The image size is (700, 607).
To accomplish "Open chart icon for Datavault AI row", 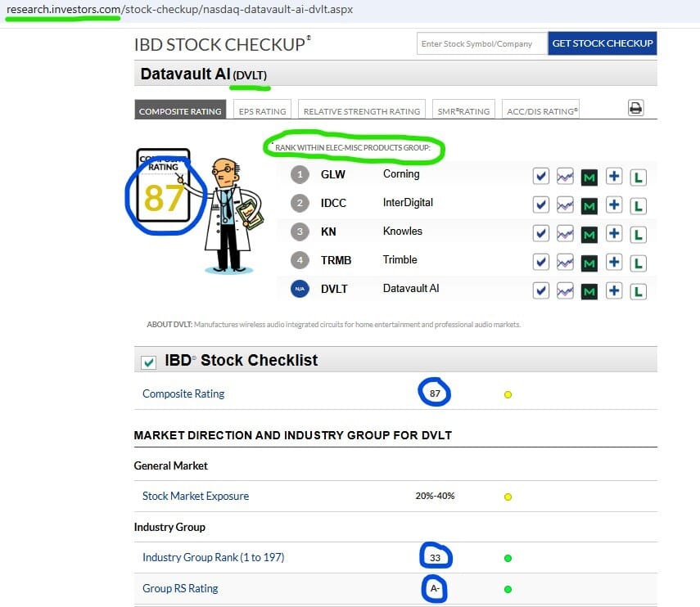I will pyautogui.click(x=565, y=290).
